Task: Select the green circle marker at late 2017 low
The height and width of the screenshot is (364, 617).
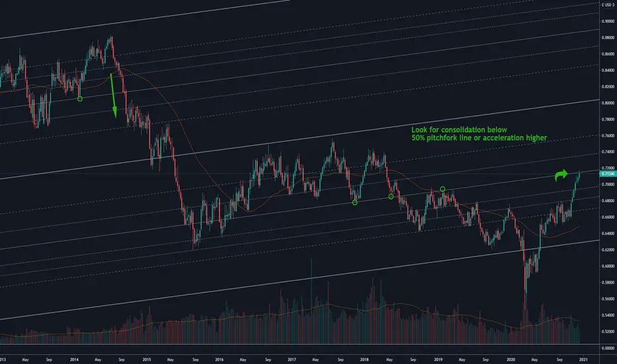Action: (x=355, y=203)
